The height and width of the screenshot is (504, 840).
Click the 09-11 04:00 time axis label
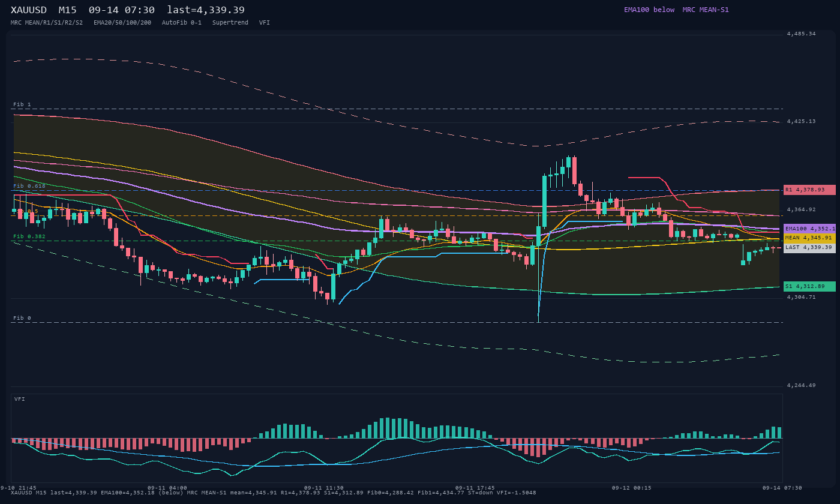(167, 488)
